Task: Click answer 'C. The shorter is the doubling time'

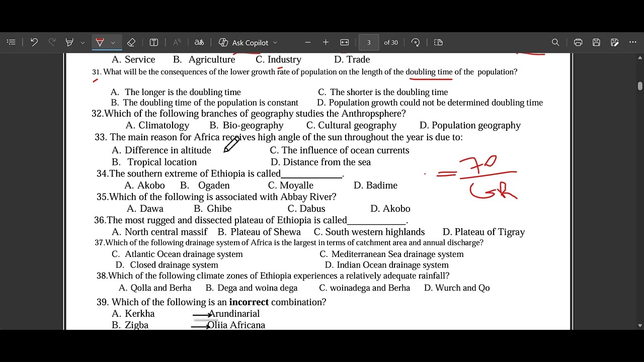Action: click(383, 92)
